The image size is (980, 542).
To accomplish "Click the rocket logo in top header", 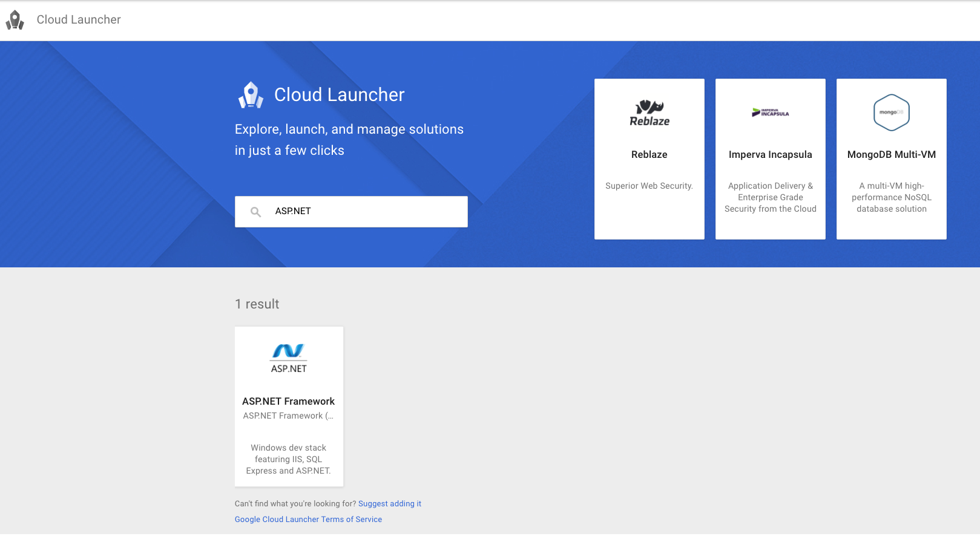I will [x=15, y=20].
